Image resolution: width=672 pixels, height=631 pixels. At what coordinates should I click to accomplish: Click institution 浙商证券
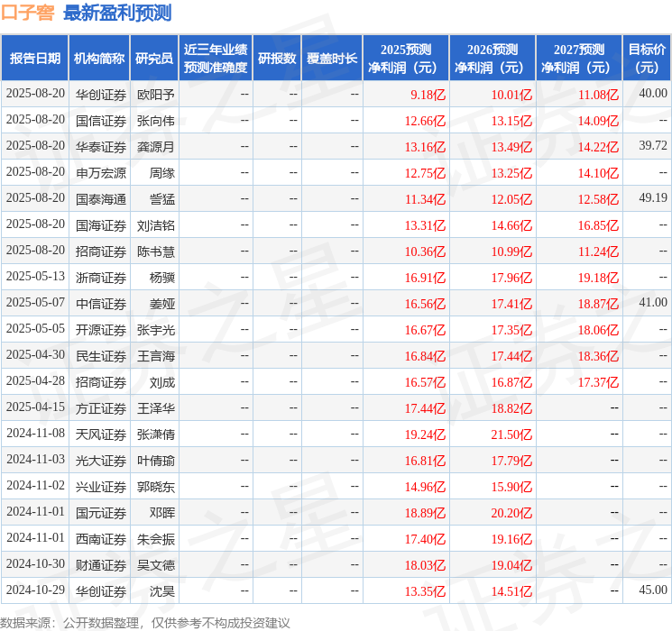coord(101,278)
